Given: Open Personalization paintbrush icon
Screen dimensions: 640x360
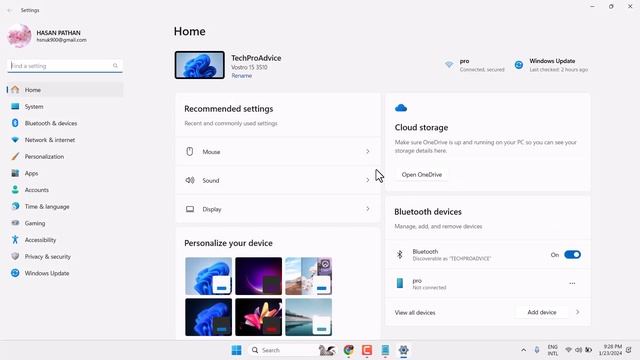Looking at the screenshot, I should pos(15,156).
